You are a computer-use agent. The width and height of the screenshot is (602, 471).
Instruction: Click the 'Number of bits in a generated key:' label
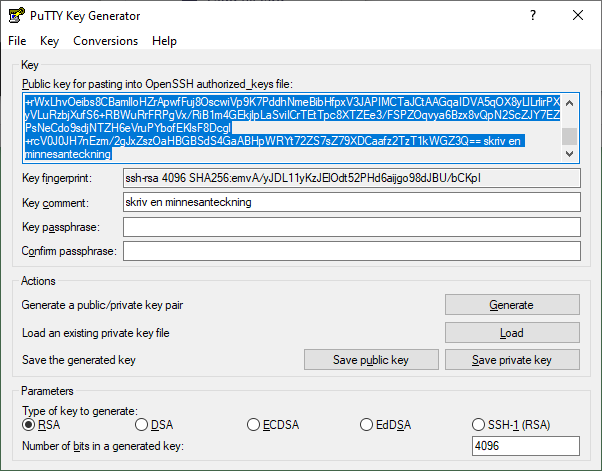[x=103, y=446]
